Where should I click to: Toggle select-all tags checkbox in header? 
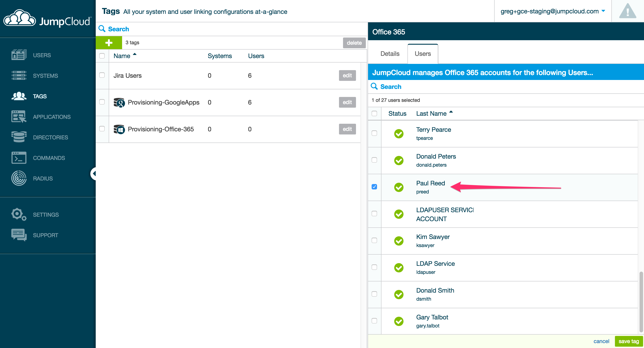tap(102, 56)
